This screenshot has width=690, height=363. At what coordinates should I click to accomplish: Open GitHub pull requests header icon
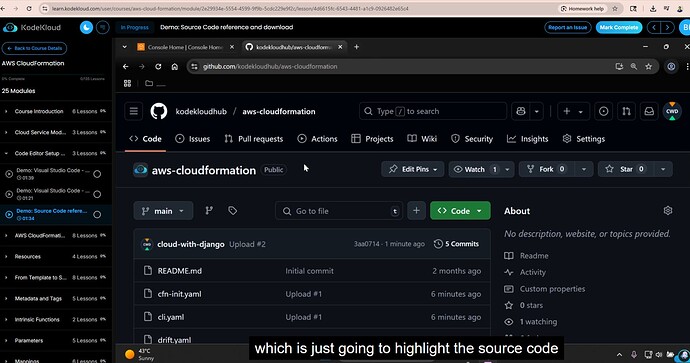(626, 111)
